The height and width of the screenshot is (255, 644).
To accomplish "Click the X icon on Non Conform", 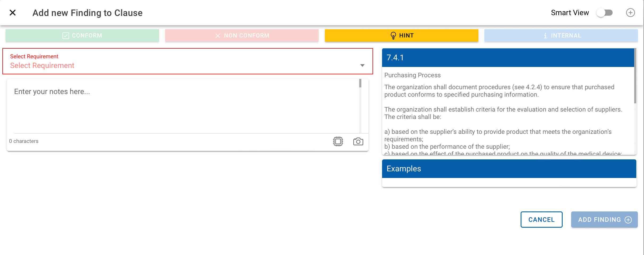I will (x=218, y=36).
